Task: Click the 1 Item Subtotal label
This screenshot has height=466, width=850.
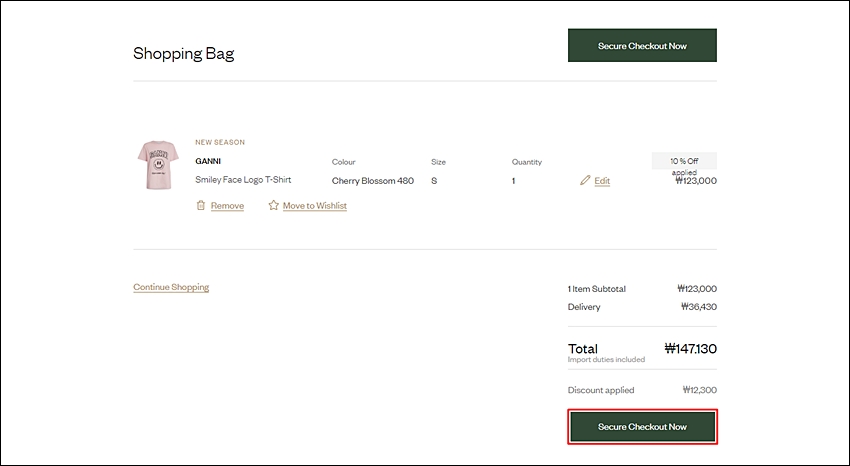Action: [x=597, y=289]
